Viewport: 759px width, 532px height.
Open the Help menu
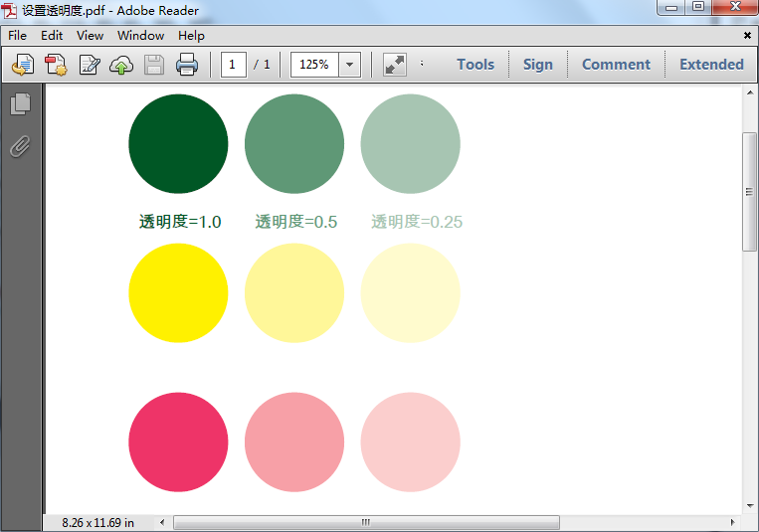(x=191, y=36)
